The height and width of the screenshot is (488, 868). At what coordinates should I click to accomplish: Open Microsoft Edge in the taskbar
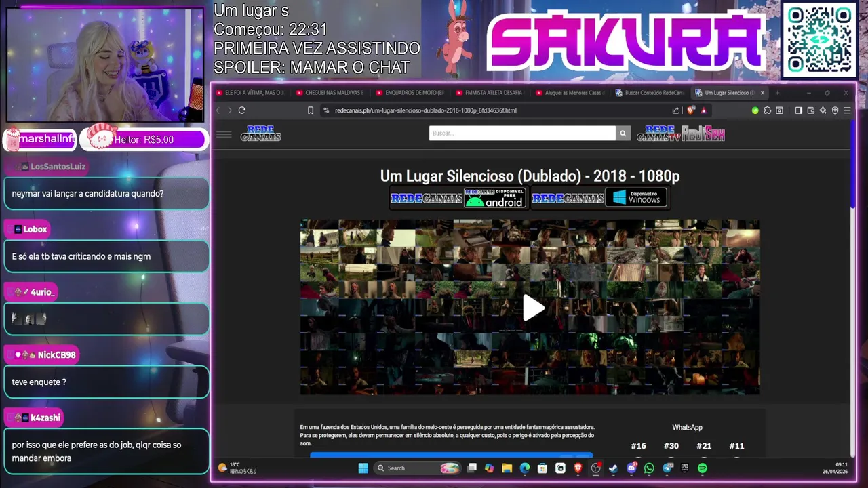pos(524,468)
